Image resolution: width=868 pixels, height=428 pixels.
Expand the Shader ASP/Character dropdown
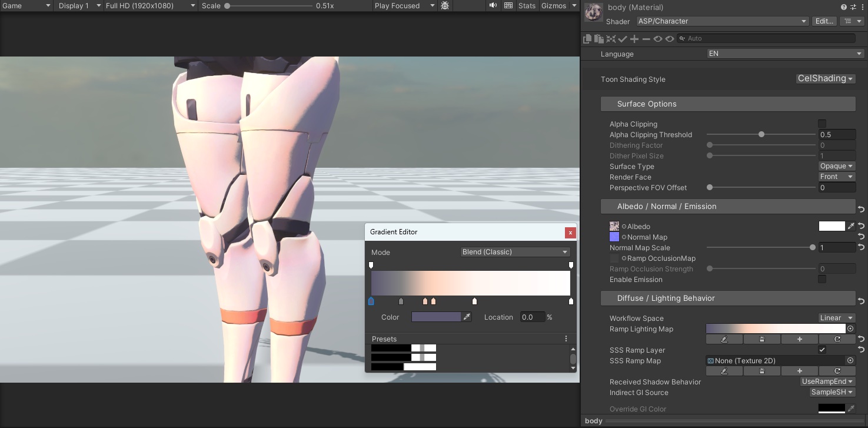tap(722, 21)
